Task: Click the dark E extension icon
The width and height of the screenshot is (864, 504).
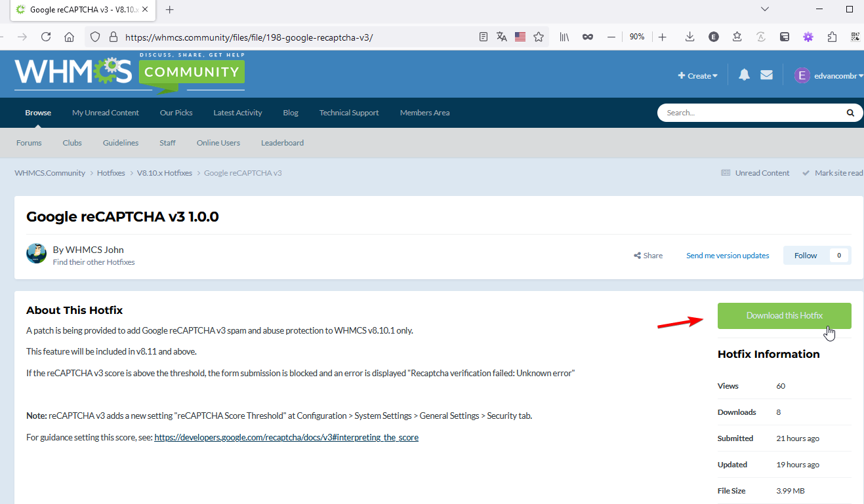Action: point(714,37)
